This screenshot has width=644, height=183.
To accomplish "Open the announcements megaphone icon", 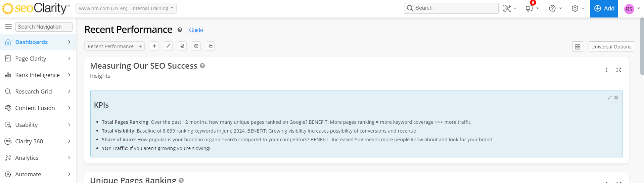I will [530, 8].
